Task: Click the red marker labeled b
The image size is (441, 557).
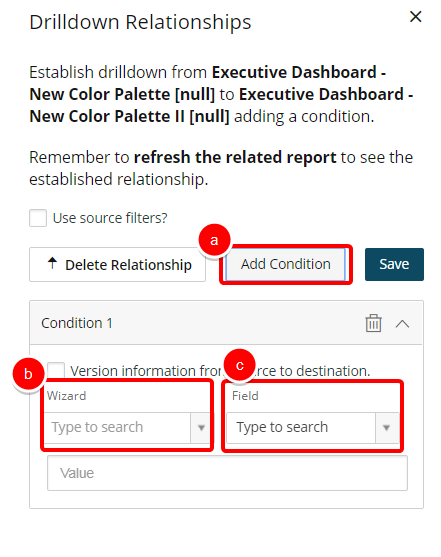Action: click(28, 374)
